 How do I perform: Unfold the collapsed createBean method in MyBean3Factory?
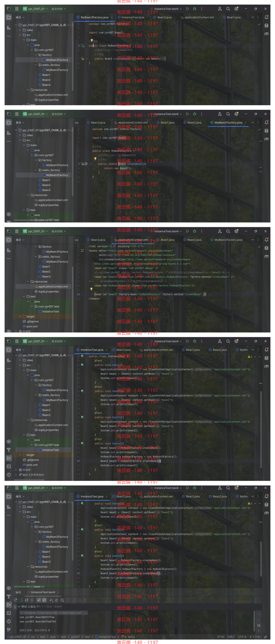(87, 59)
